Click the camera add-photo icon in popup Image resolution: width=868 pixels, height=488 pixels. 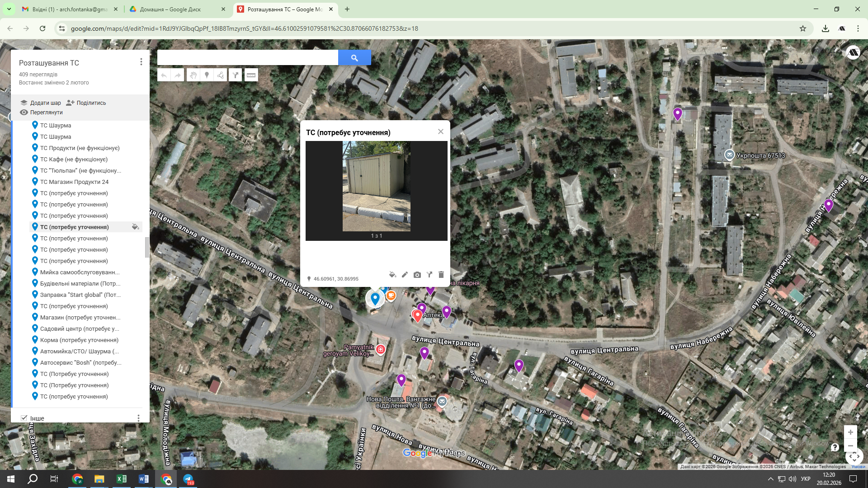[x=417, y=275]
